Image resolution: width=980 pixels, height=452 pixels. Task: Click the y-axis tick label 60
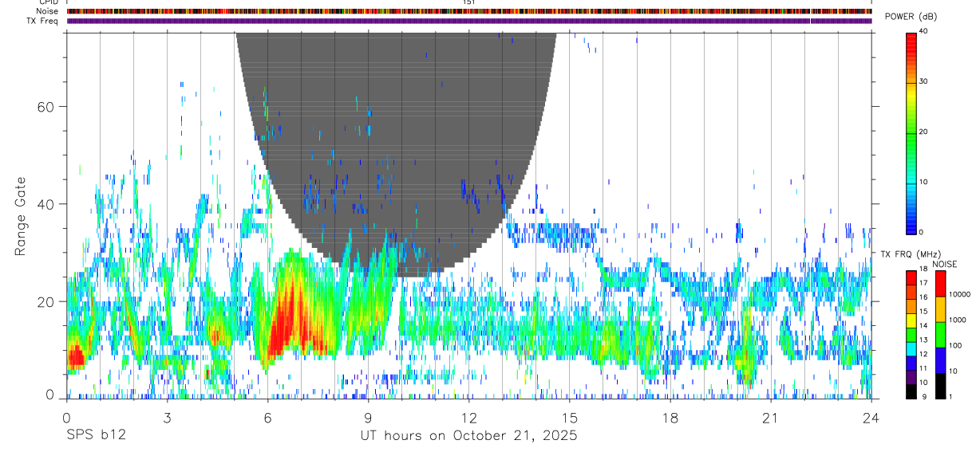(x=44, y=106)
